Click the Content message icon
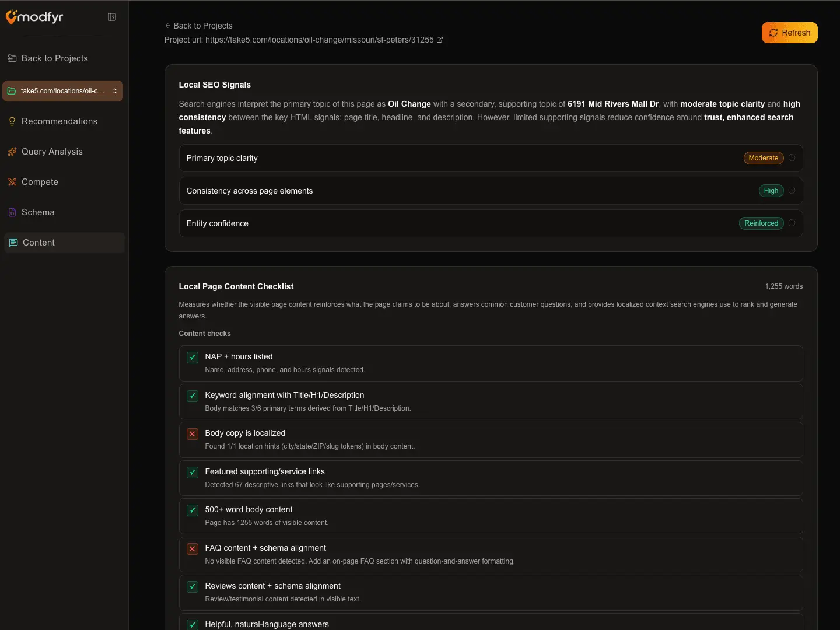This screenshot has width=840, height=630. (13, 243)
